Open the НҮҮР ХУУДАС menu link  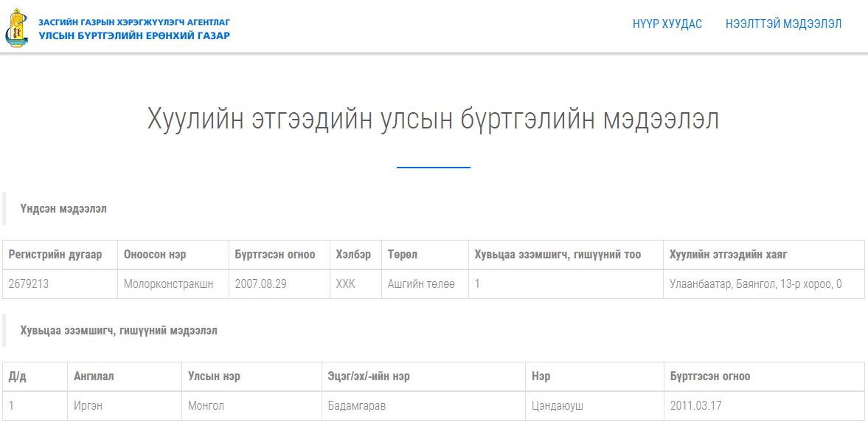(x=667, y=24)
